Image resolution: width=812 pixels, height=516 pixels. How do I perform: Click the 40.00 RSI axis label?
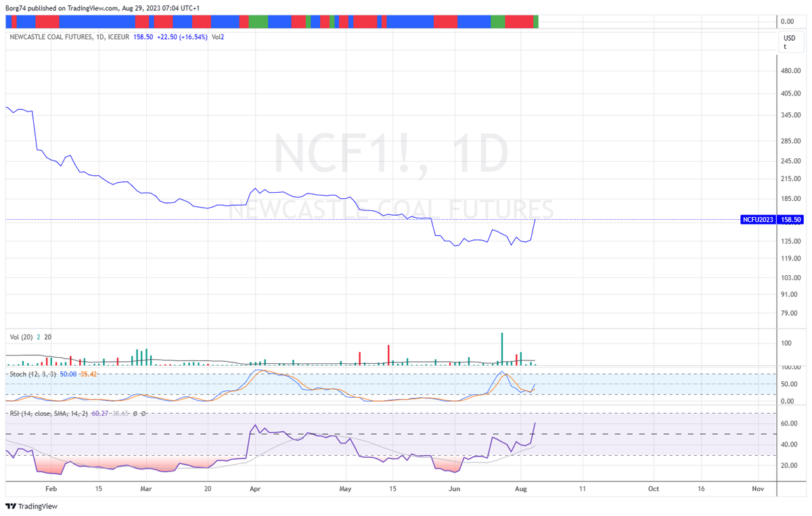click(x=790, y=444)
